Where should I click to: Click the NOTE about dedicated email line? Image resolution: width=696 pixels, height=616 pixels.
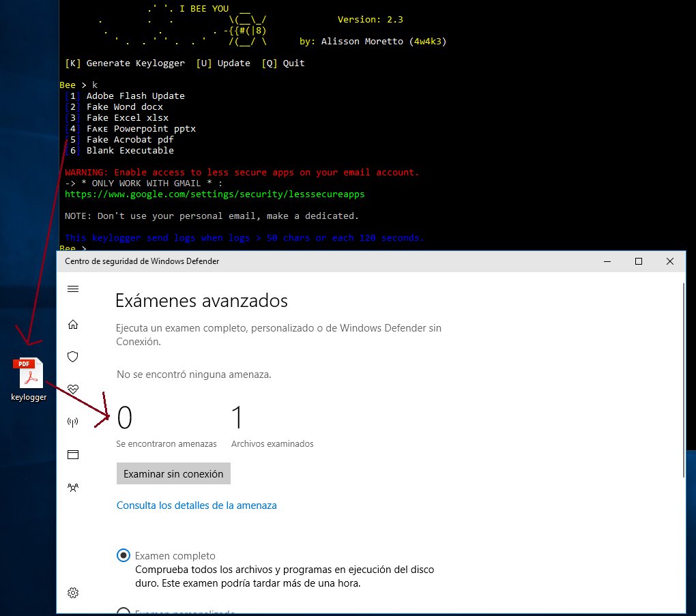click(x=212, y=216)
